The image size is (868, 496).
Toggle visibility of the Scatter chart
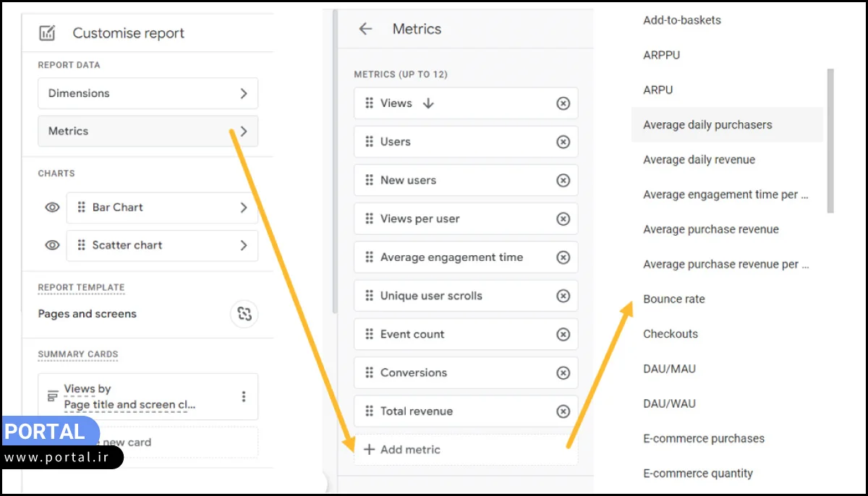pos(52,245)
